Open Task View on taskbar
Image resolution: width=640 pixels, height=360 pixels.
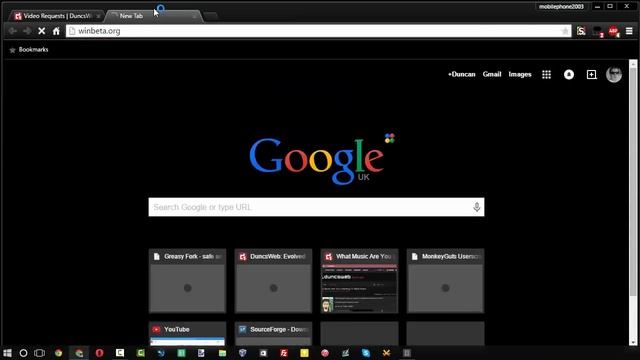coord(39,353)
